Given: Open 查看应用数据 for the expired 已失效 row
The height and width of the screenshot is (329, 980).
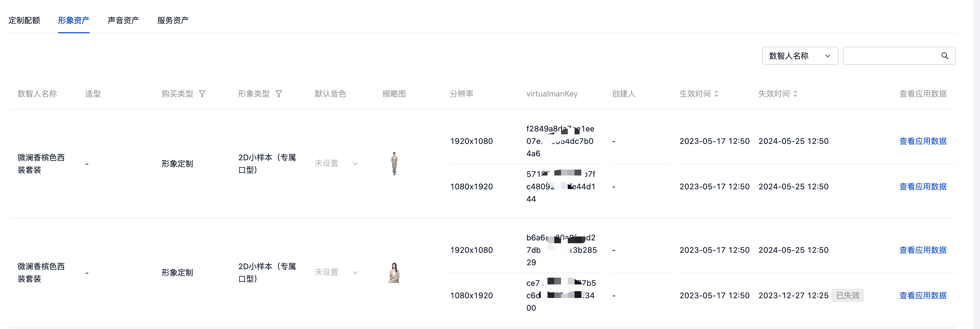Looking at the screenshot, I should pos(922,295).
